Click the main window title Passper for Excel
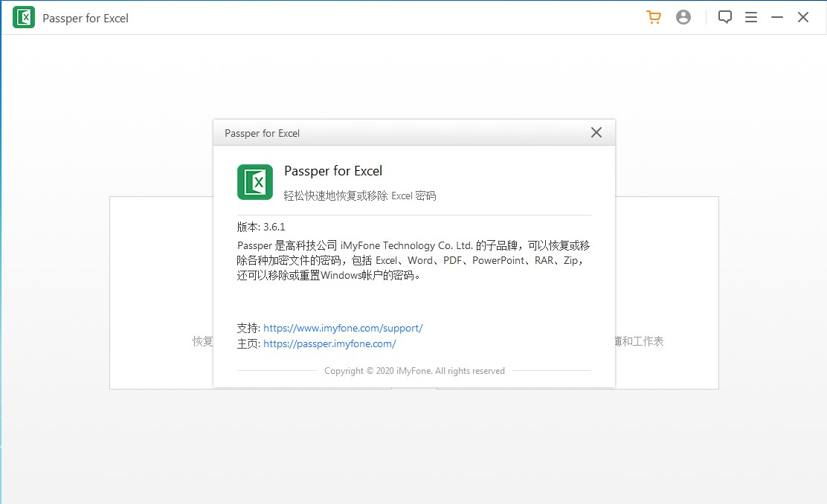The width and height of the screenshot is (827, 504). point(86,18)
